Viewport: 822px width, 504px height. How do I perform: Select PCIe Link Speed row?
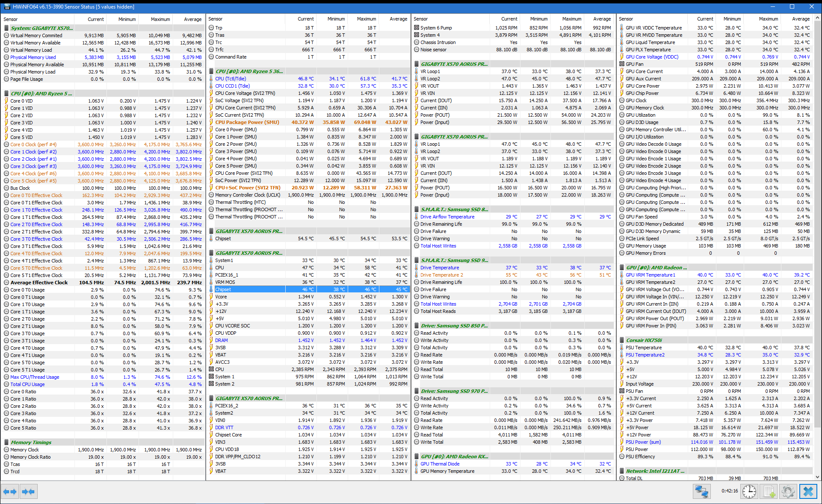pyautogui.click(x=715, y=239)
